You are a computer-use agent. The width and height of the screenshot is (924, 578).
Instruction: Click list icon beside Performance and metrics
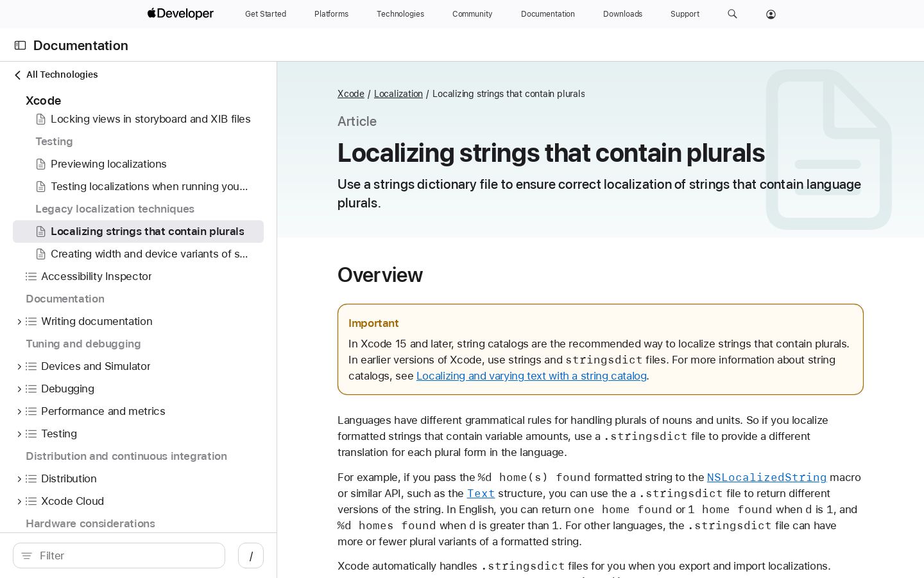pyautogui.click(x=31, y=412)
